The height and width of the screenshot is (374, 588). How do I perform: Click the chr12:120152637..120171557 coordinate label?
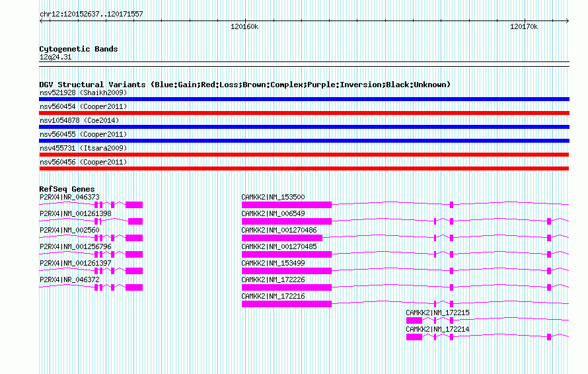click(x=91, y=14)
